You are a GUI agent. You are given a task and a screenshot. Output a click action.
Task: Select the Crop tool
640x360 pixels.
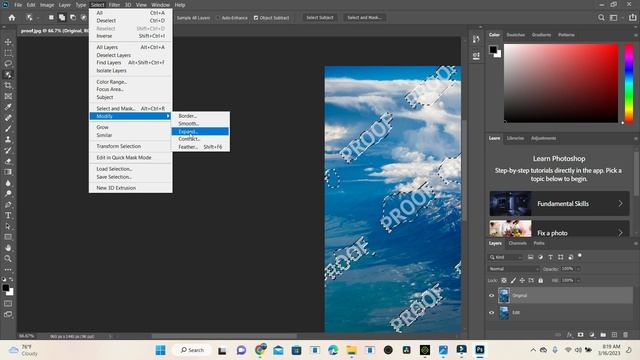(8, 85)
